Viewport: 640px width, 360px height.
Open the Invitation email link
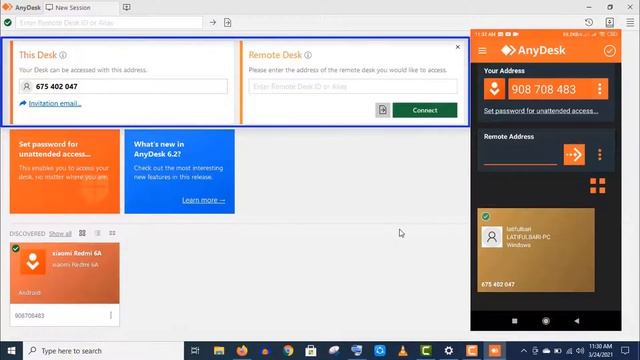tap(55, 103)
